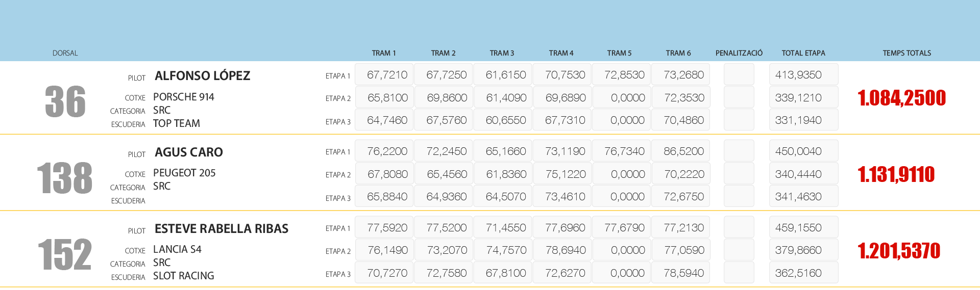
Task: Click Alfonso López's empty Etapa 1 penalty field
Action: pyautogui.click(x=739, y=75)
